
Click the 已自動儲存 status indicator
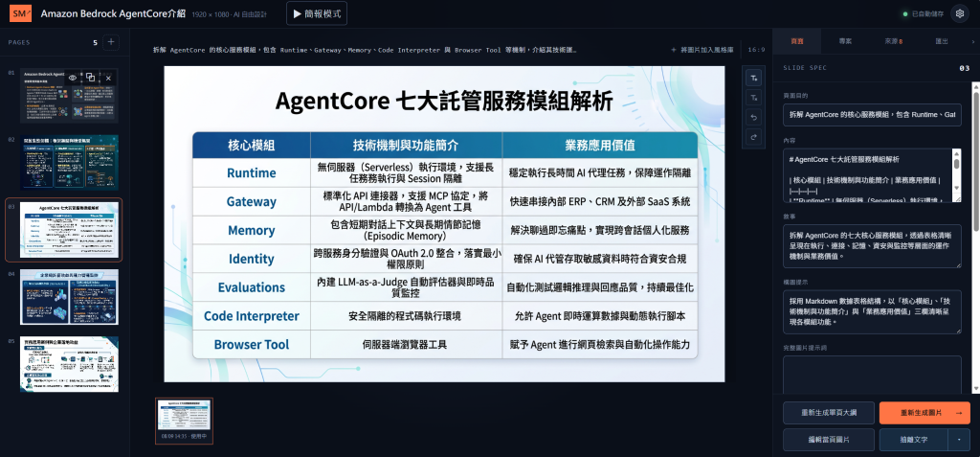pyautogui.click(x=923, y=13)
